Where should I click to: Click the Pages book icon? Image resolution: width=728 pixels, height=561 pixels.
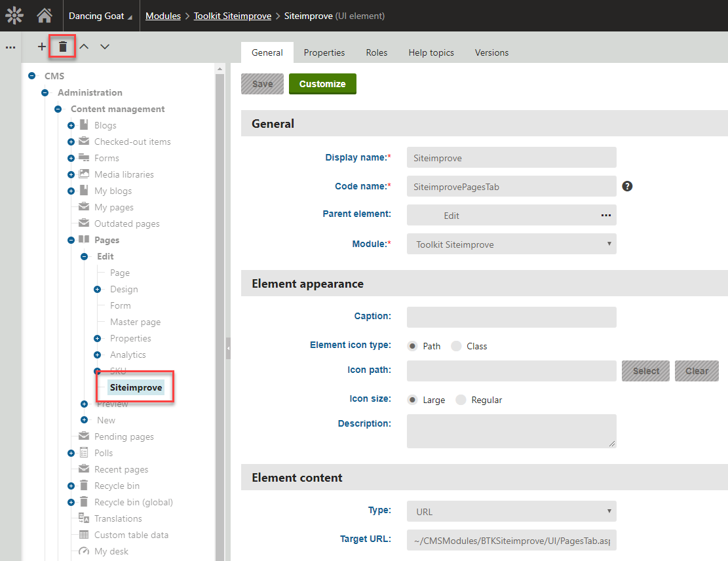tap(84, 240)
